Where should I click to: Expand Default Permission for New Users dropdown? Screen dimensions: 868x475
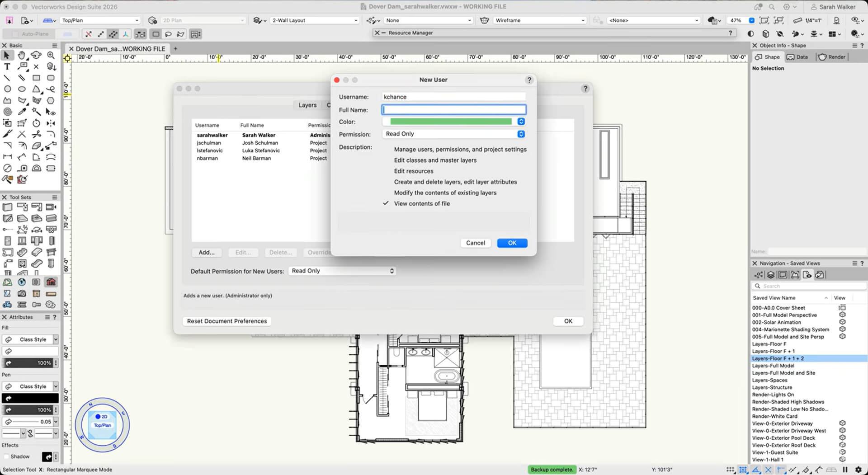pyautogui.click(x=342, y=271)
